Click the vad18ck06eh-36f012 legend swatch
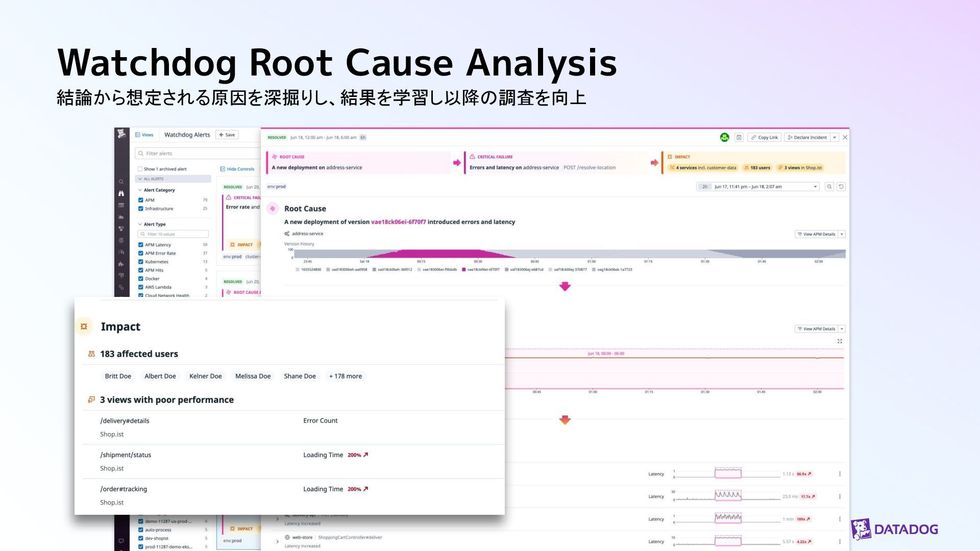This screenshot has height=551, width=980. pos(374,269)
